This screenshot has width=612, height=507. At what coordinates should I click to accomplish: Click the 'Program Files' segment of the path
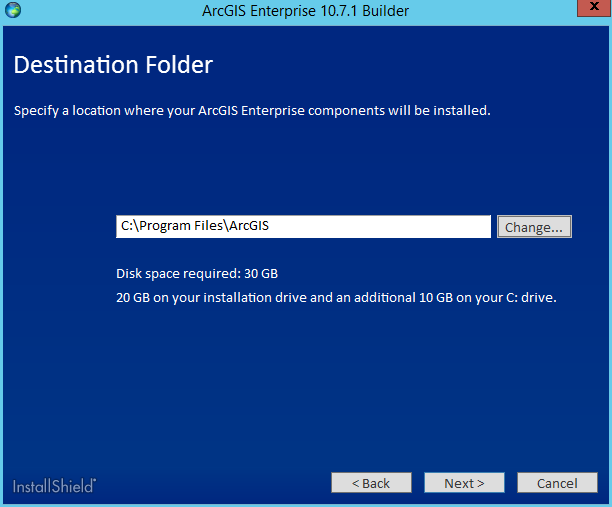[x=181, y=227]
